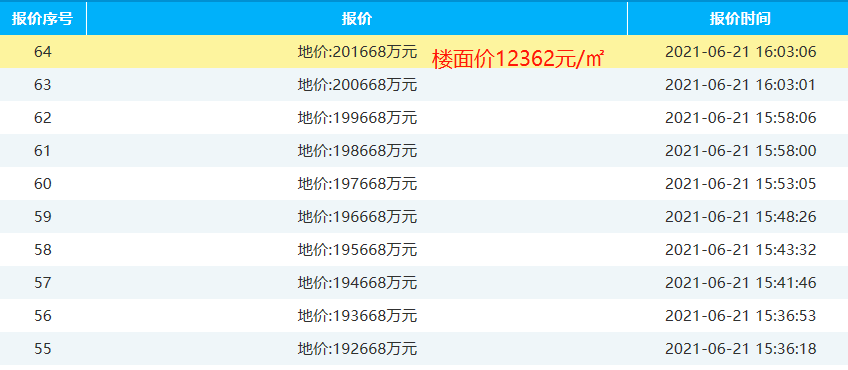Viewport: 848px width, 370px height.
Task: Click the 报价时间 column header
Action: (x=738, y=19)
